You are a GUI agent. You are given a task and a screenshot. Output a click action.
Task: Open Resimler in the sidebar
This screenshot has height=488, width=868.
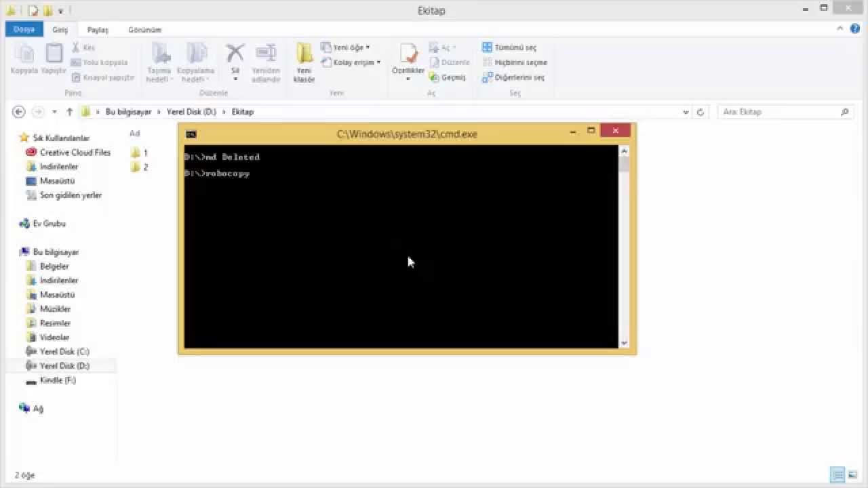click(x=48, y=323)
